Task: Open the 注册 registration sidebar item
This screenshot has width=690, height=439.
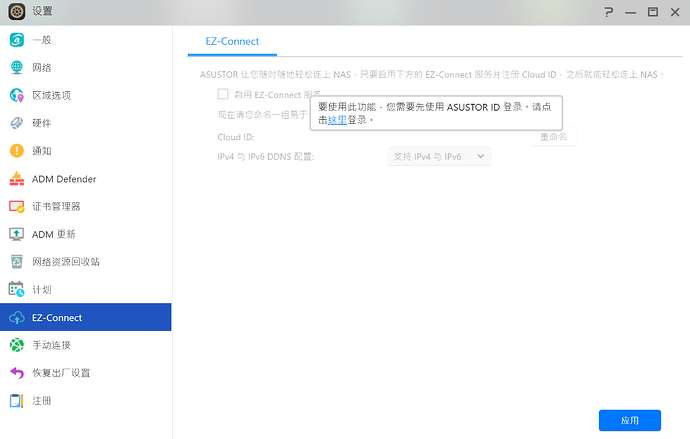Action: click(41, 401)
